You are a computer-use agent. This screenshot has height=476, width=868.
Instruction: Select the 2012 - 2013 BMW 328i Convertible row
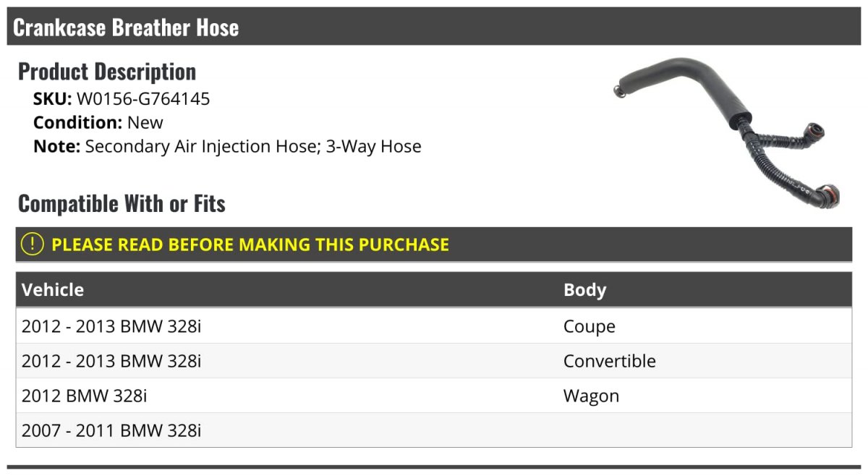click(434, 361)
